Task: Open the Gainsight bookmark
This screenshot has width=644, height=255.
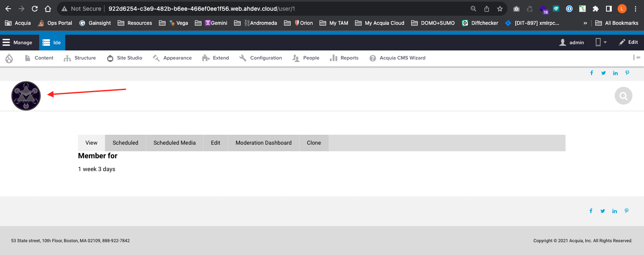Action: pyautogui.click(x=95, y=23)
